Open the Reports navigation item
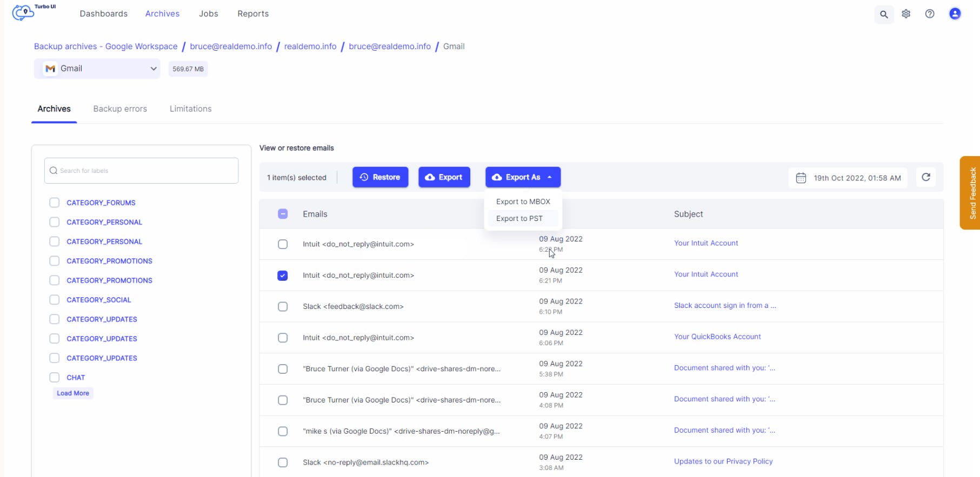 (253, 14)
